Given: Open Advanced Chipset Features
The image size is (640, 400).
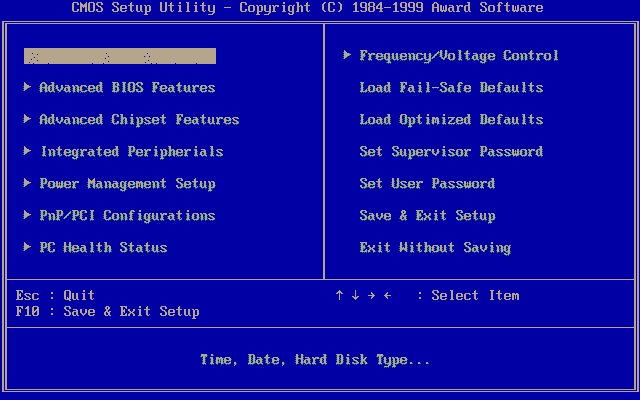Looking at the screenshot, I should coord(139,120).
